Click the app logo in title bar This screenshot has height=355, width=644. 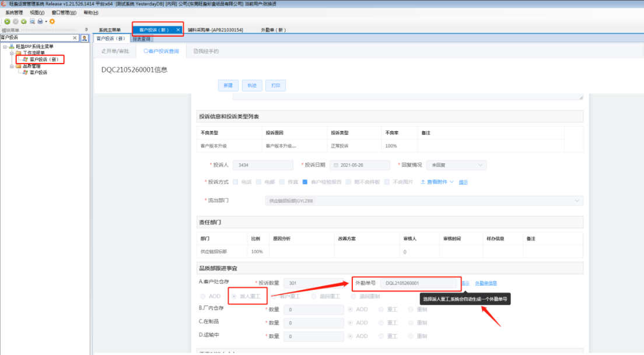point(3,3)
